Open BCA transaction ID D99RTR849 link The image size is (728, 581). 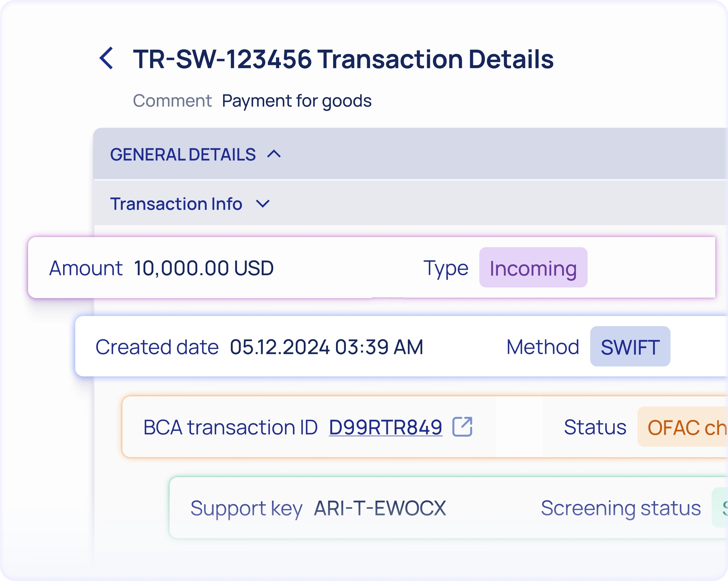(385, 427)
